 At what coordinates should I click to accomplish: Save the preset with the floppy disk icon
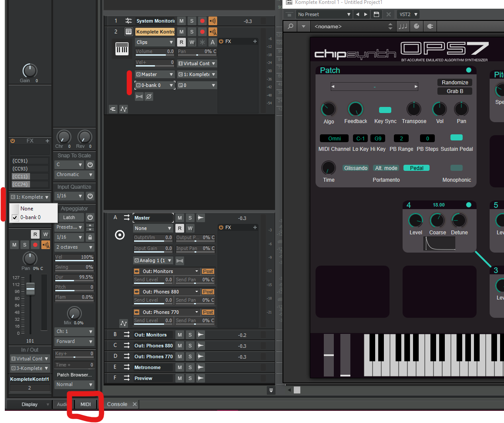pos(376,14)
